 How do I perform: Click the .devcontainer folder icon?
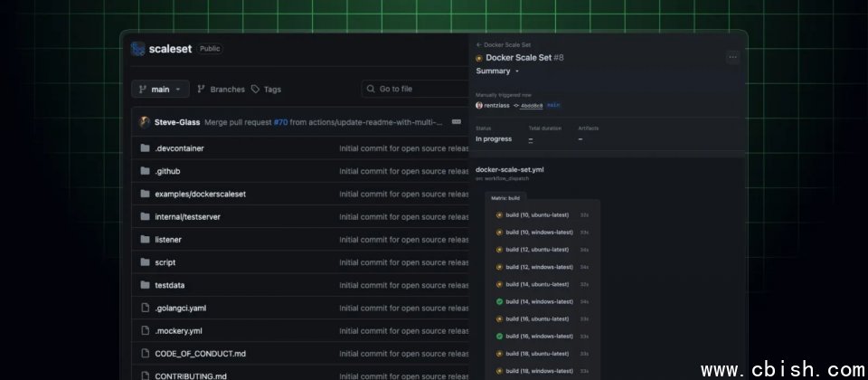coord(145,148)
